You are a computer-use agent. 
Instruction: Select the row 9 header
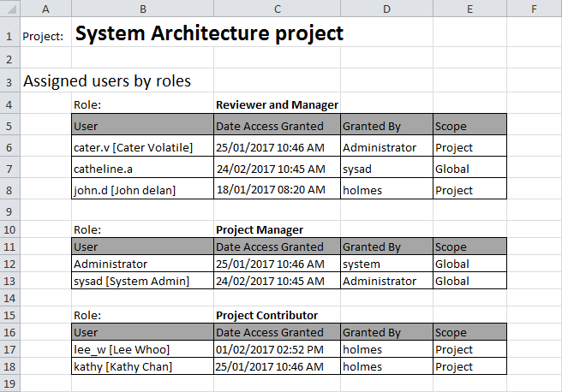click(x=9, y=211)
